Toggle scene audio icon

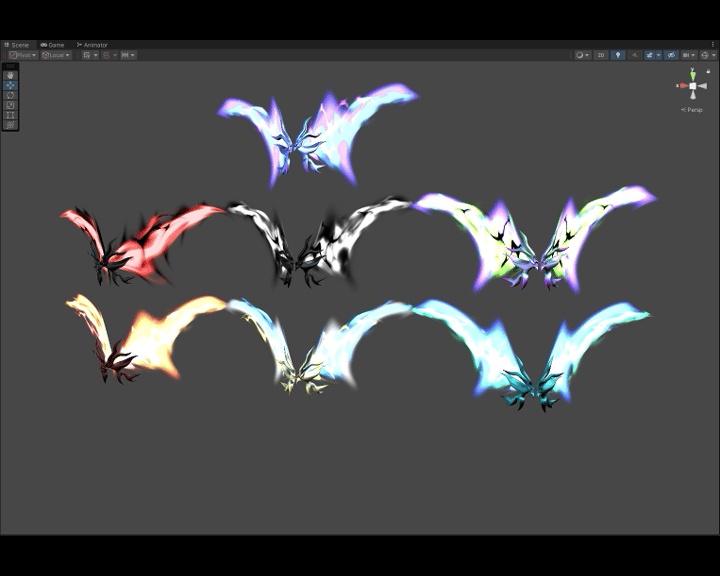click(635, 55)
